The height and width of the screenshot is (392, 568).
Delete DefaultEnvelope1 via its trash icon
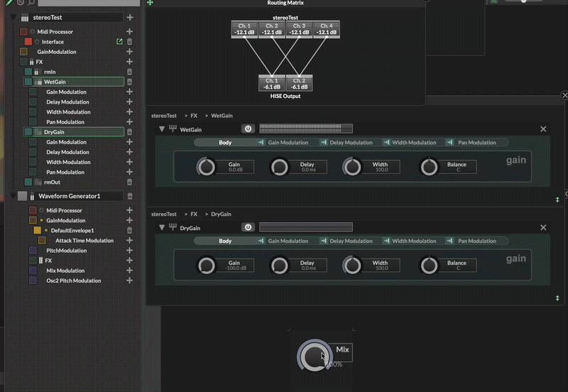(x=129, y=231)
